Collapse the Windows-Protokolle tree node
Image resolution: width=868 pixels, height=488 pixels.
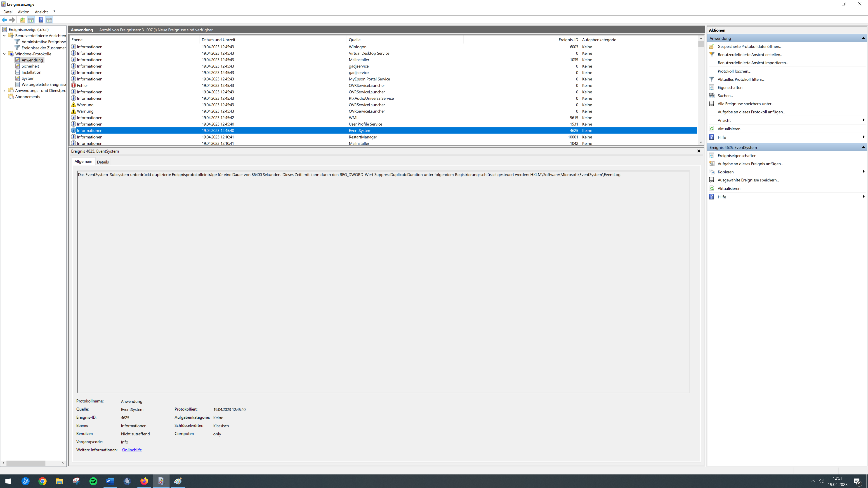(x=4, y=54)
